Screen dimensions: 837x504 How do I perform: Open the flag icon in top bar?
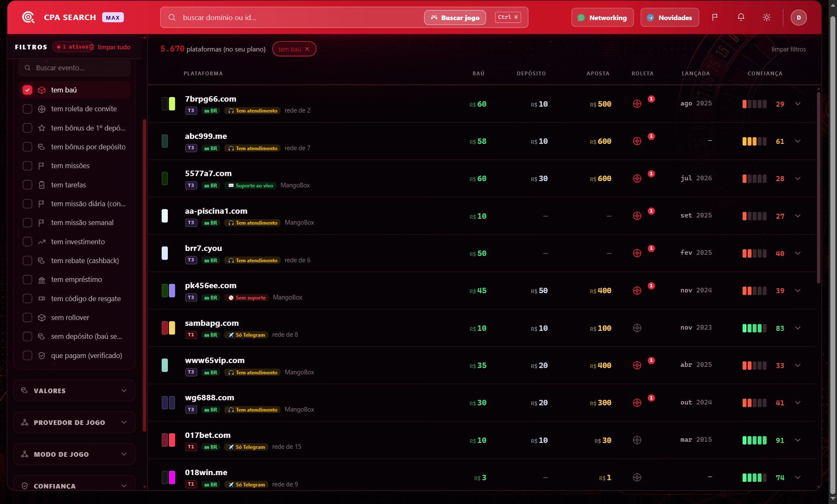click(715, 18)
